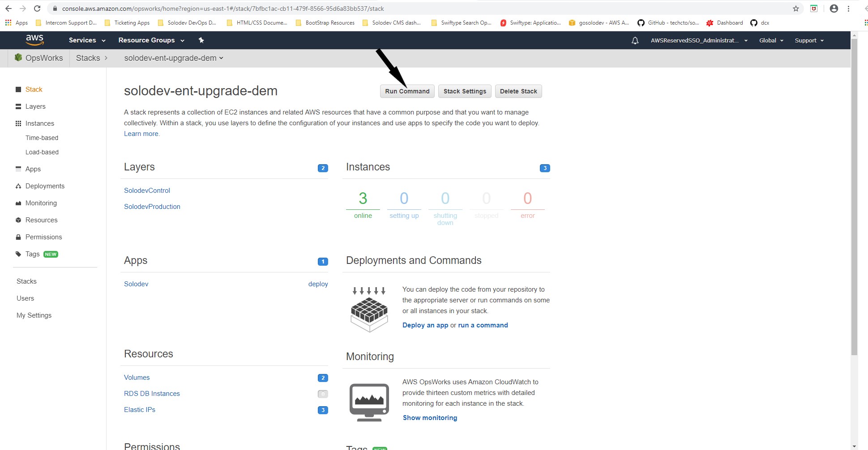Open Chrome three-dot menu
This screenshot has width=868, height=450.
click(x=848, y=8)
